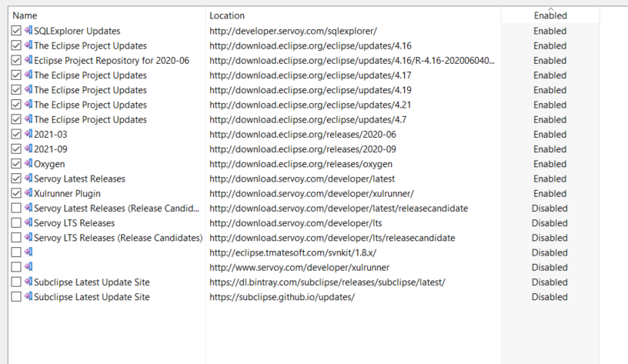The width and height of the screenshot is (628, 364).
Task: Click the repository icon beside Oxygen
Action: pyautogui.click(x=28, y=163)
